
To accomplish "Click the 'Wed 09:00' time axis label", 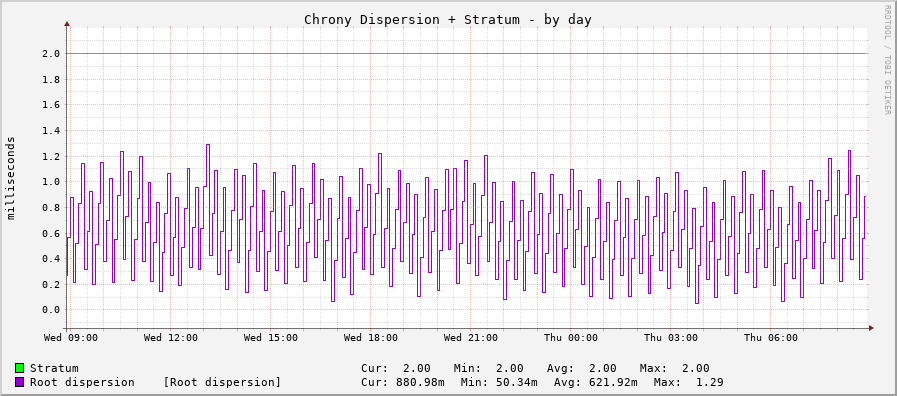I will (x=71, y=338).
